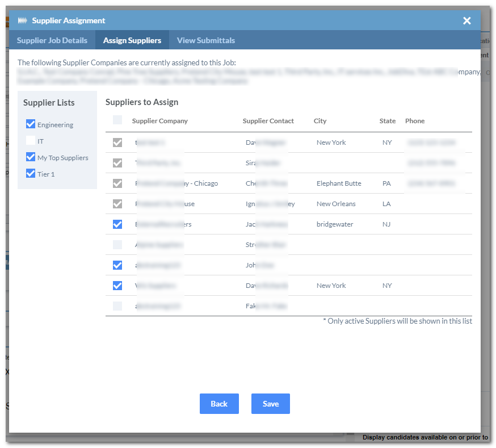Viewport: 496px width, 448px height.
Task: Click the Suppliers to Assign heading
Action: point(142,102)
